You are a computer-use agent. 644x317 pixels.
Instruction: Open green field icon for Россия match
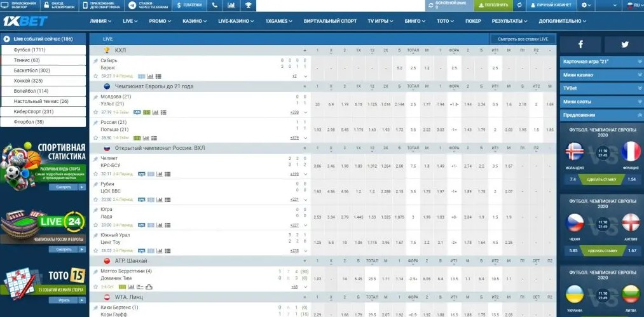(x=137, y=138)
